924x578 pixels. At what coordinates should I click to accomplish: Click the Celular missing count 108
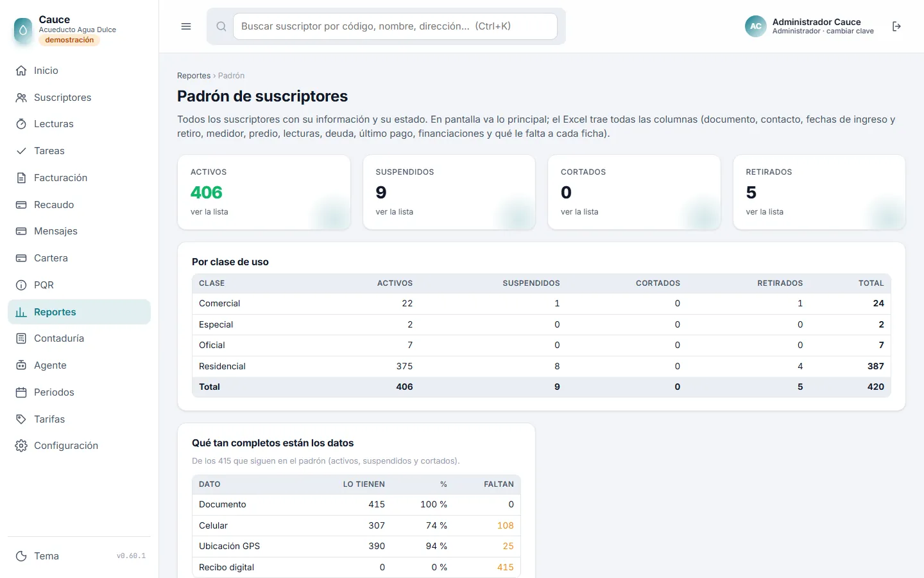[x=506, y=525]
